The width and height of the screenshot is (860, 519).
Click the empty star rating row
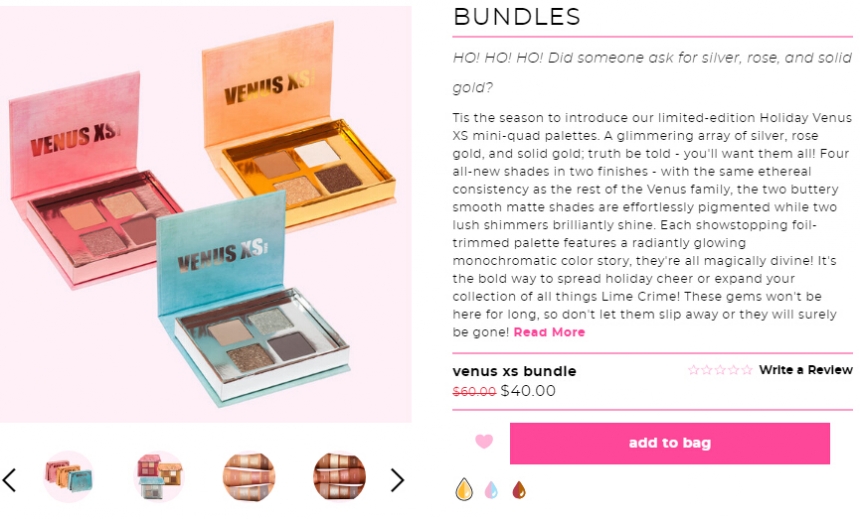pos(720,370)
